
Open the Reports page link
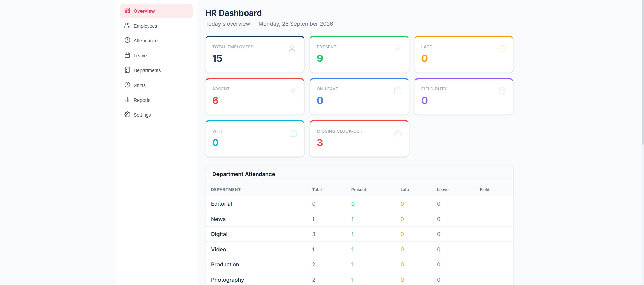[156, 100]
